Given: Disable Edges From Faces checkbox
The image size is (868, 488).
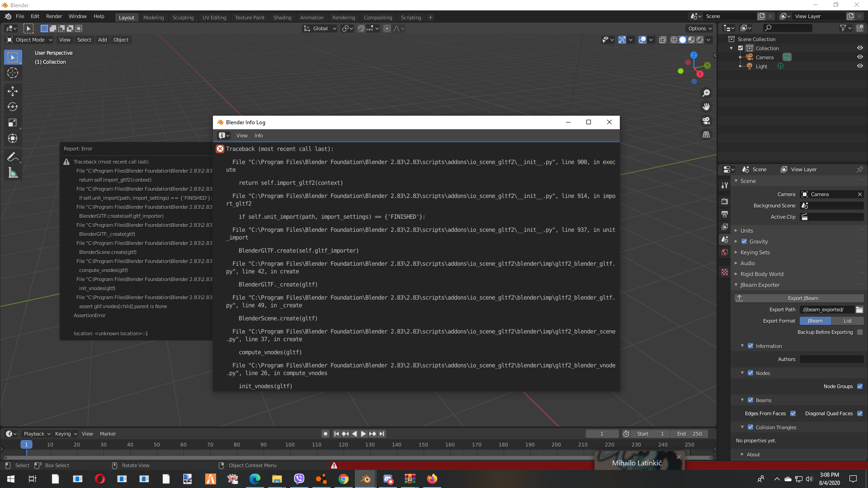Looking at the screenshot, I should point(793,413).
